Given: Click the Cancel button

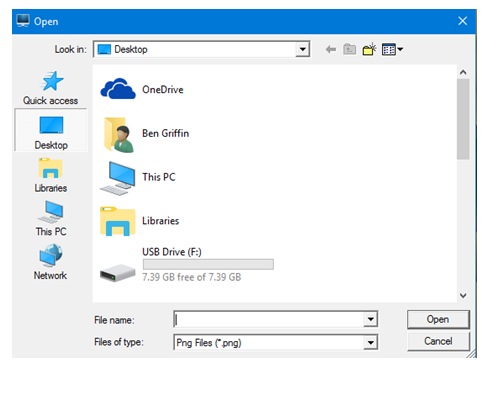Looking at the screenshot, I should (x=438, y=341).
